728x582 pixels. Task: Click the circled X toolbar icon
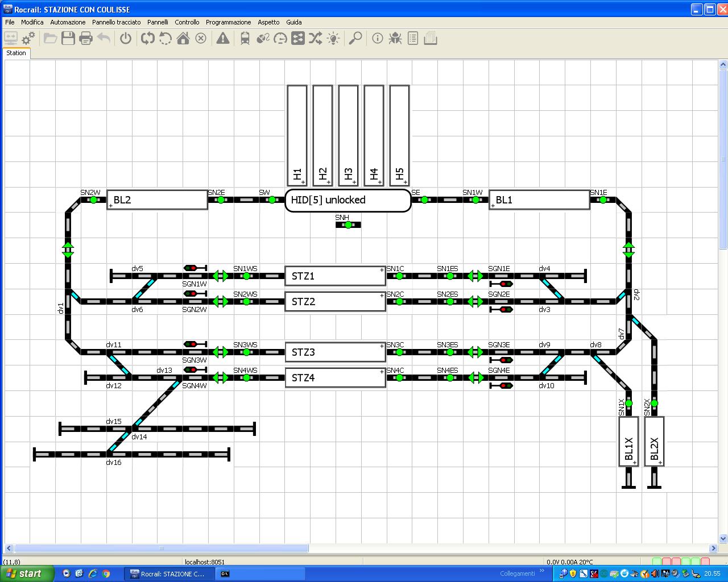[201, 38]
